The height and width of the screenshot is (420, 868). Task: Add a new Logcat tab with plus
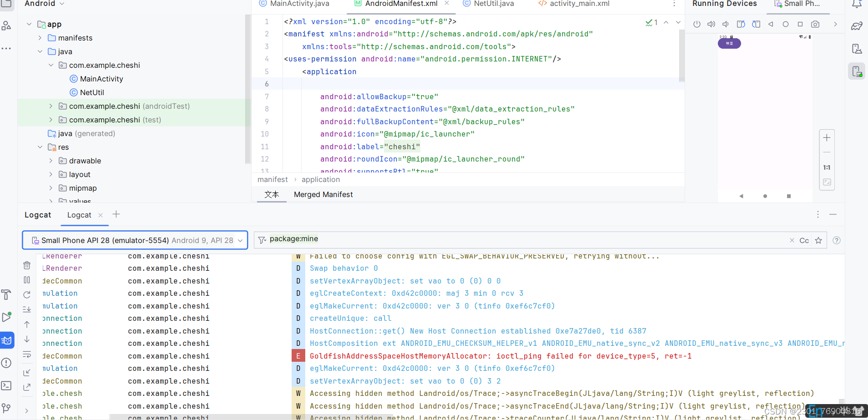coord(116,214)
